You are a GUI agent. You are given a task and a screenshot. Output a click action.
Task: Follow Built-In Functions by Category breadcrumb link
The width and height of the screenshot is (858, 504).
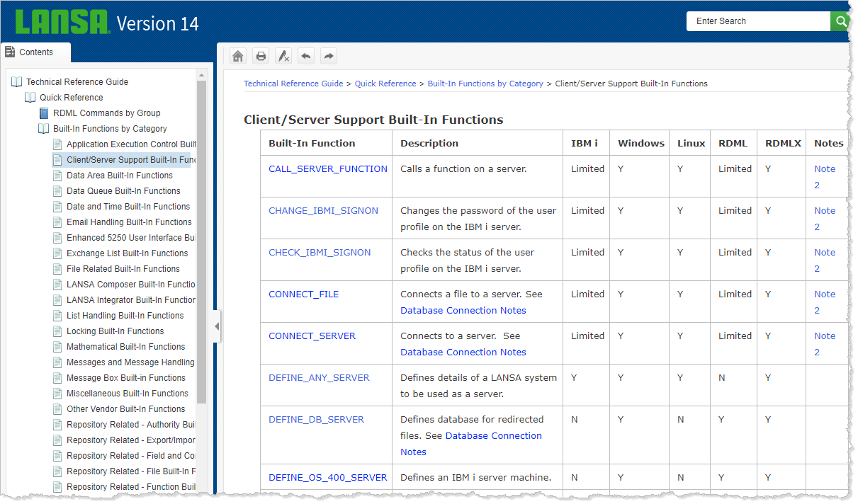485,84
